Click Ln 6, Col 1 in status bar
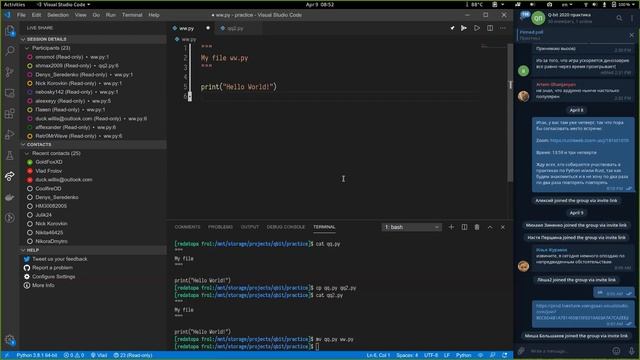The width and height of the screenshot is (640, 360). 378,355
